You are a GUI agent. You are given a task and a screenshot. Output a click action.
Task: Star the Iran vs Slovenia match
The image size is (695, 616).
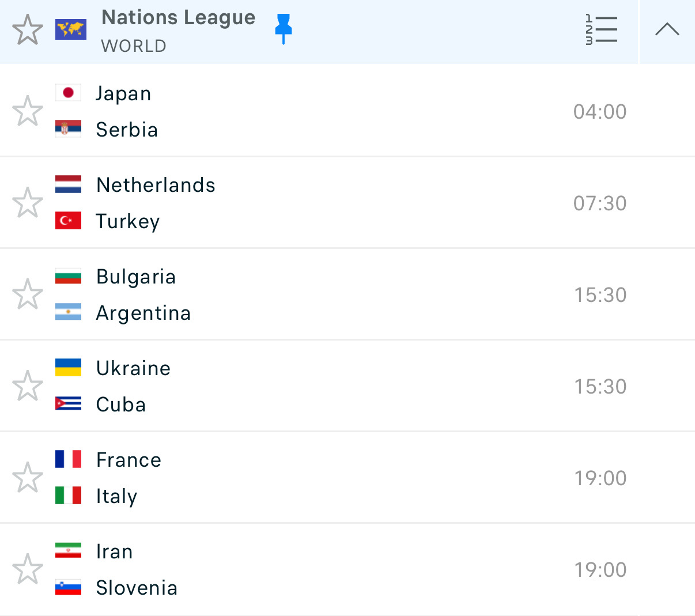(x=28, y=569)
